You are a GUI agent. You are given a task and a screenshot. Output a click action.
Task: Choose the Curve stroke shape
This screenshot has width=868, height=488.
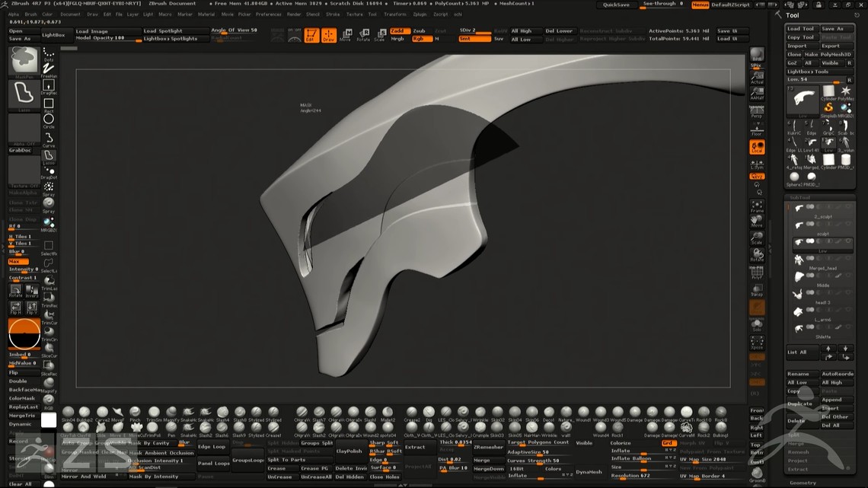click(x=49, y=139)
